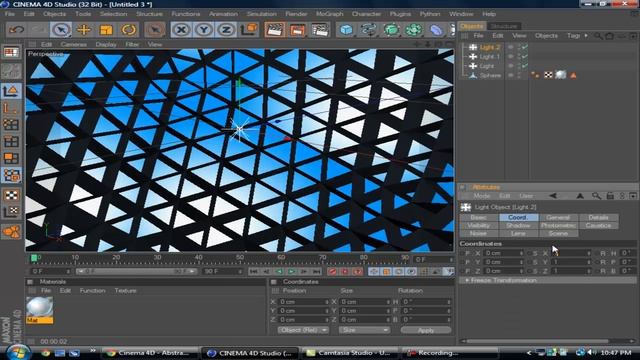640x360 pixels.
Task: Toggle the Y axis lock
Action: 204,30
